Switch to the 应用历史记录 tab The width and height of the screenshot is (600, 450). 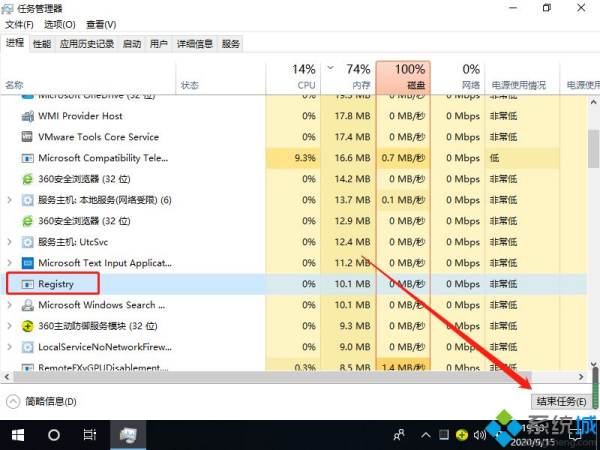87,44
